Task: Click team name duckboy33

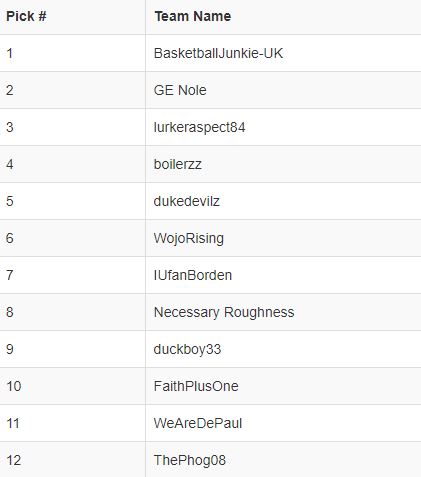Action: click(187, 350)
